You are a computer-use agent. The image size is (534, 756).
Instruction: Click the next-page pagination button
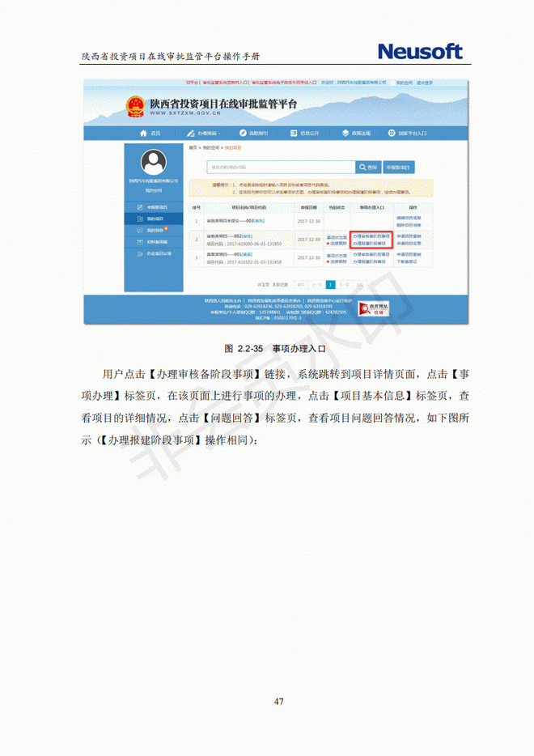pos(344,284)
